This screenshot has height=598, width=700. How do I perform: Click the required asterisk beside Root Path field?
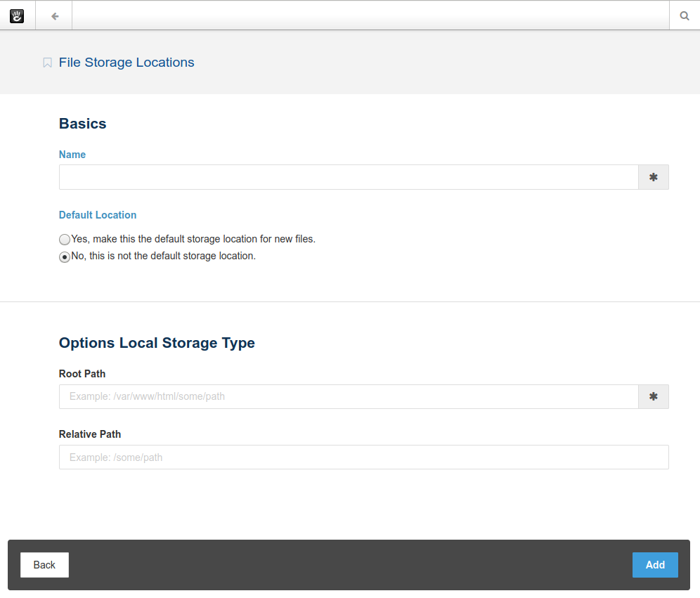click(653, 396)
